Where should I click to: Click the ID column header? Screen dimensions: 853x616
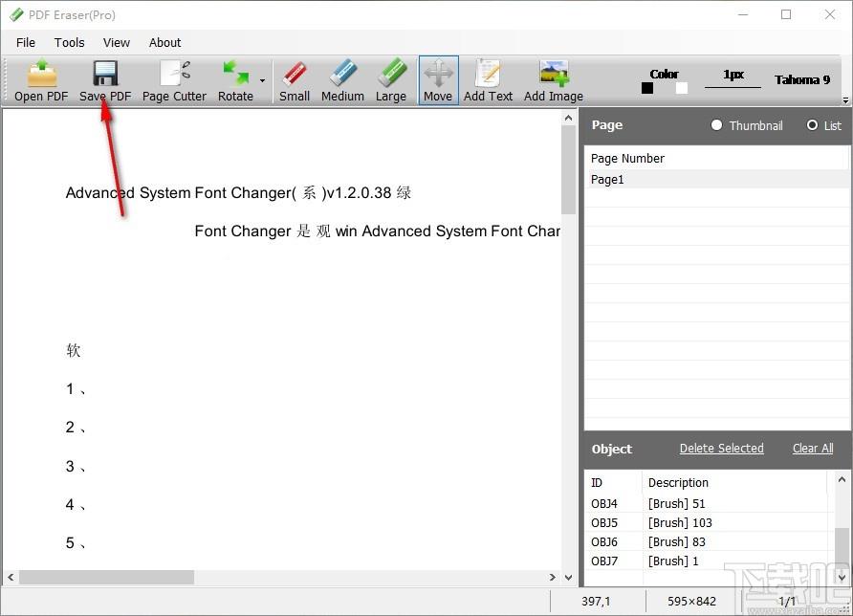tap(614, 483)
